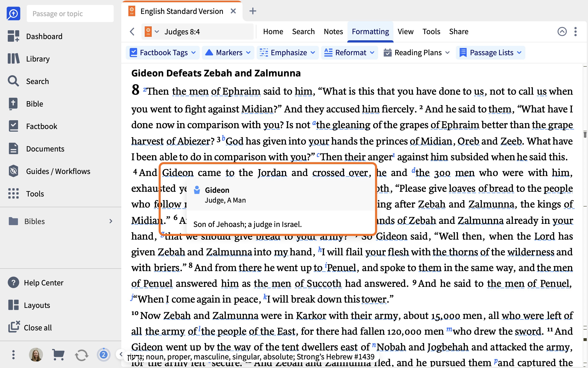Click the Jogbehah link in verse 11

click(x=448, y=347)
